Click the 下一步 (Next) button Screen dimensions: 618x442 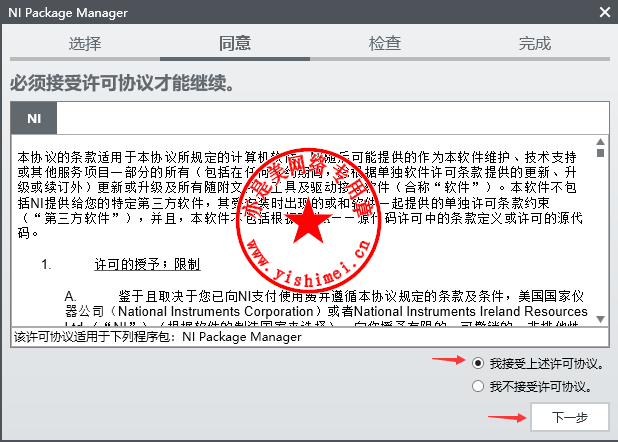pos(570,417)
